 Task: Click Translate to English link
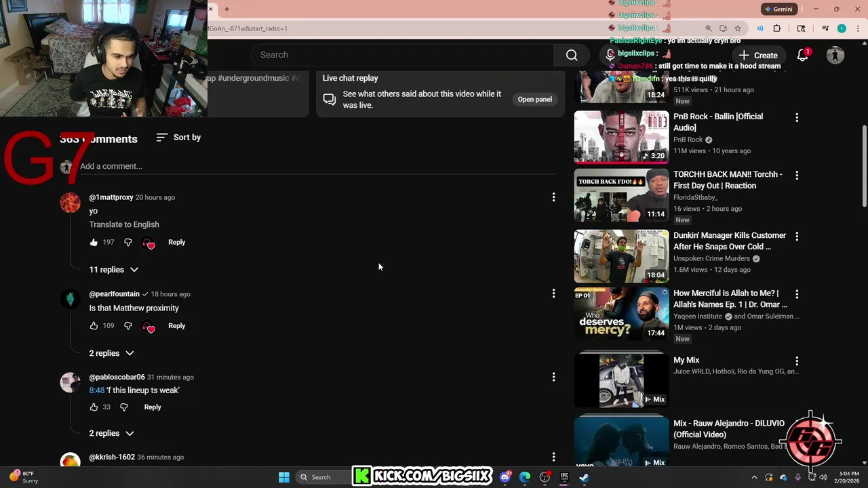point(124,224)
